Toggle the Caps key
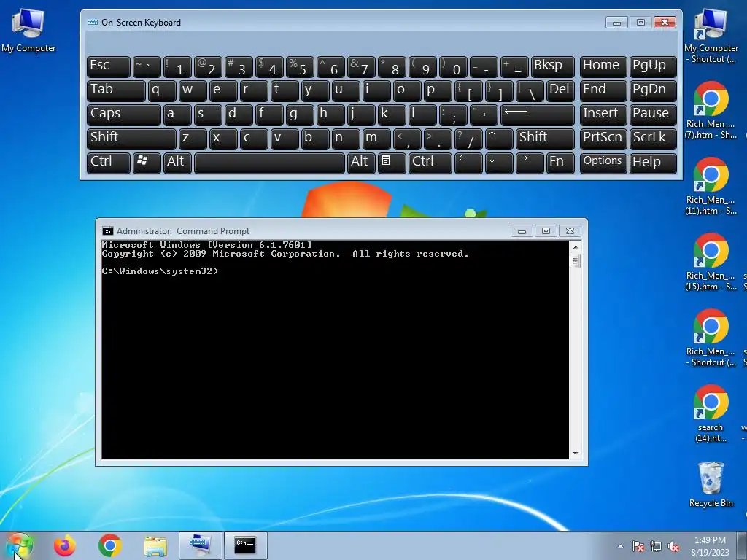747x560 pixels. (124, 114)
